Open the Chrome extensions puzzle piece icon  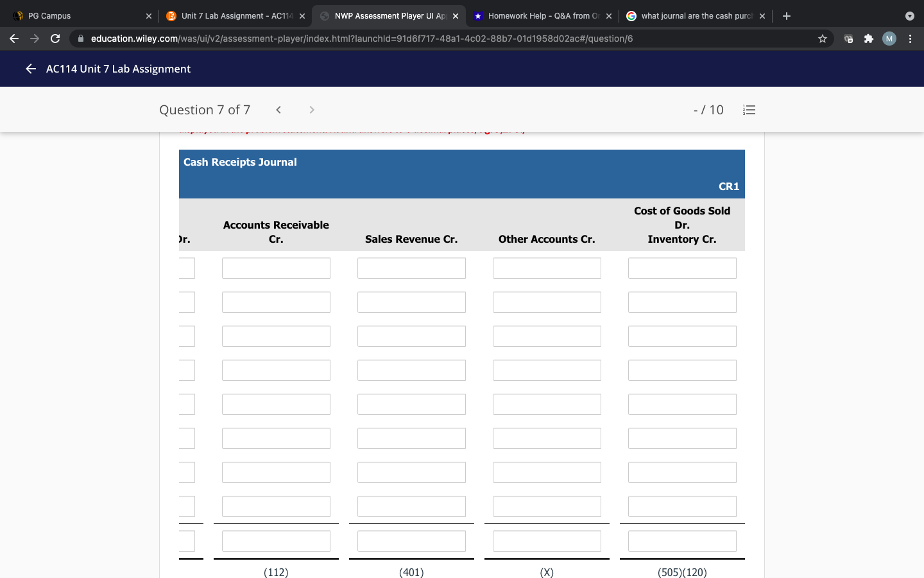point(868,39)
